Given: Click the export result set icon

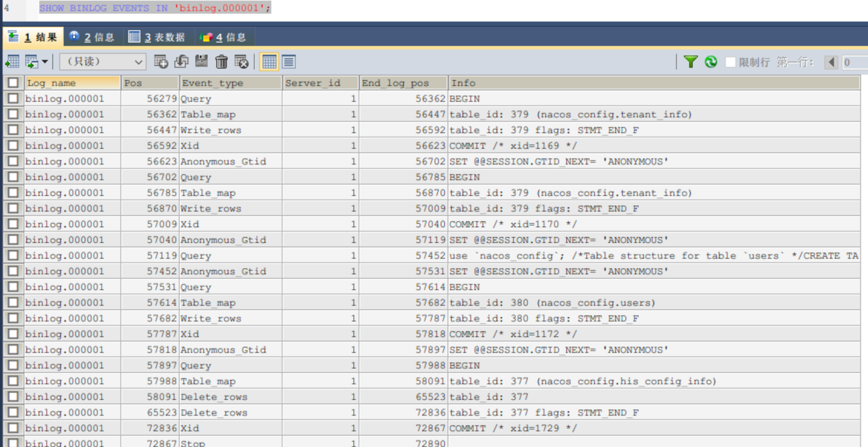Looking at the screenshot, I should click(x=12, y=62).
